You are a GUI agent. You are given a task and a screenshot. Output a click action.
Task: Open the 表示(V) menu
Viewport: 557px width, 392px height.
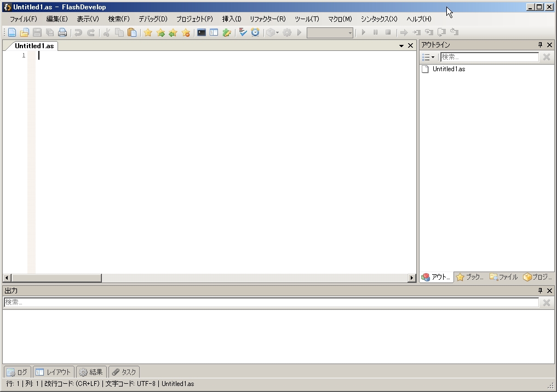pyautogui.click(x=88, y=19)
